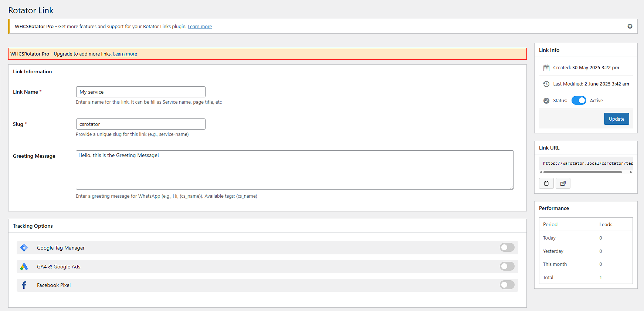The image size is (644, 311).
Task: Click the Link Information heading
Action: (x=33, y=71)
